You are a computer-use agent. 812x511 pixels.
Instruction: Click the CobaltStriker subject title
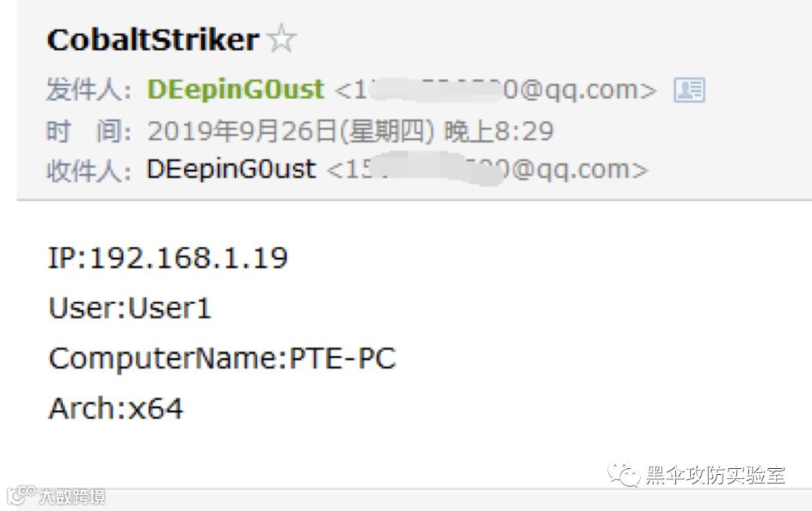[153, 39]
